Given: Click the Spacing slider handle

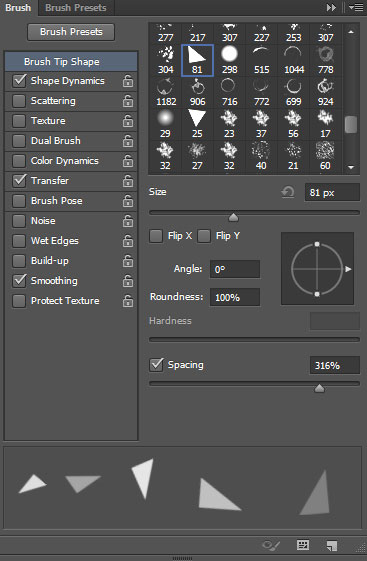Looking at the screenshot, I should pos(319,388).
